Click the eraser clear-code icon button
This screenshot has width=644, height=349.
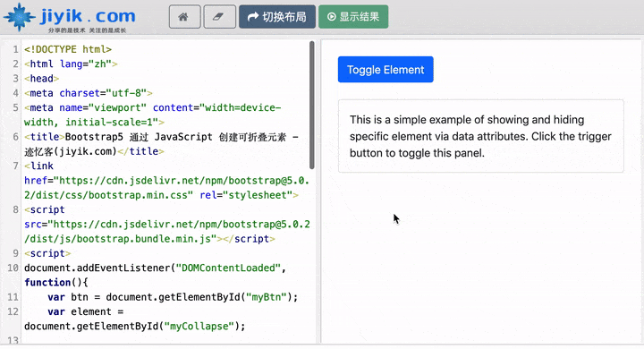(220, 16)
